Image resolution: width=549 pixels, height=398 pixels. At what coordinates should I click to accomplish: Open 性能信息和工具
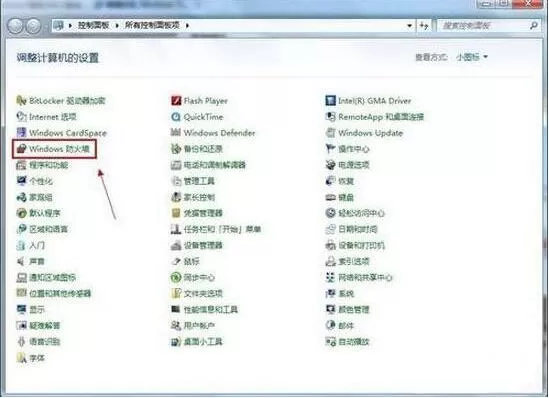click(204, 309)
